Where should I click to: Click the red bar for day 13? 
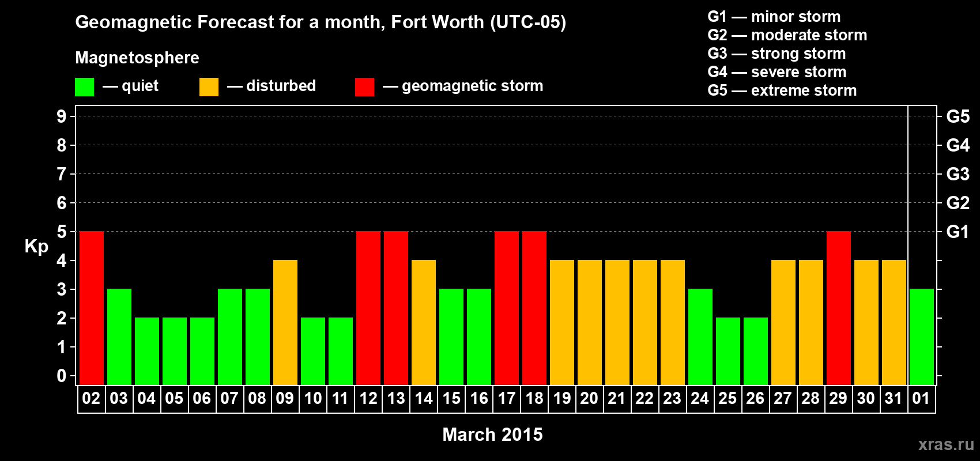point(396,308)
